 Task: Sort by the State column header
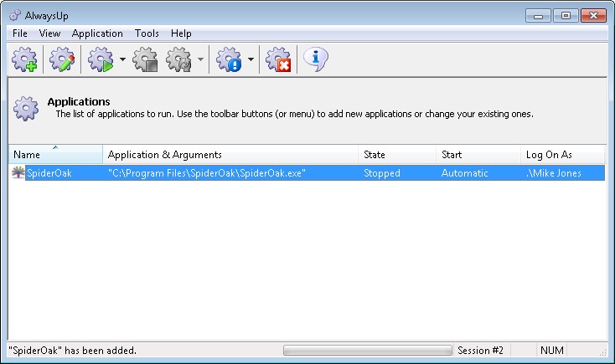coord(397,154)
